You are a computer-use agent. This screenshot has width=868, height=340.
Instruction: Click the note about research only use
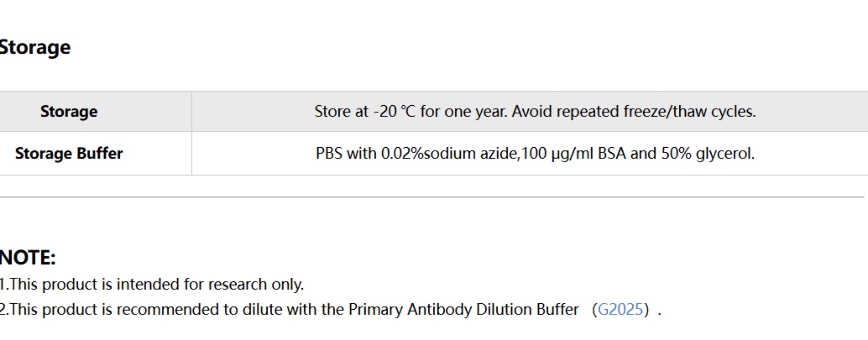point(152,284)
